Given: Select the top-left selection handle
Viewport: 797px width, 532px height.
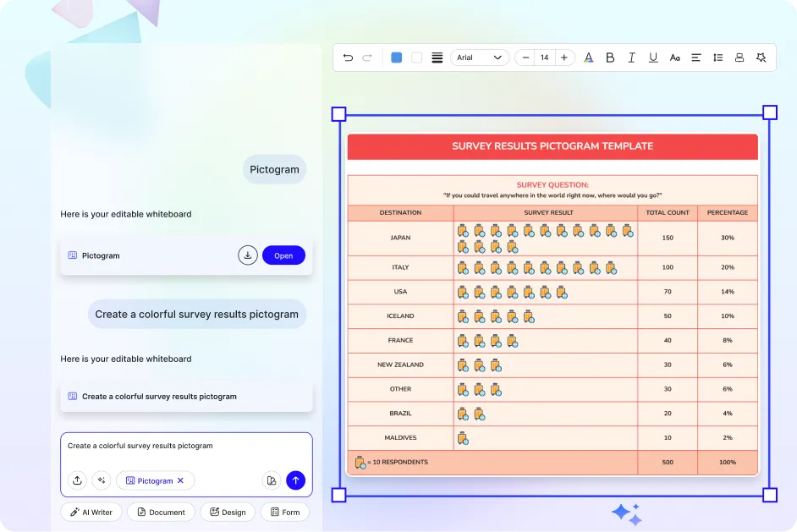Looking at the screenshot, I should coord(338,114).
